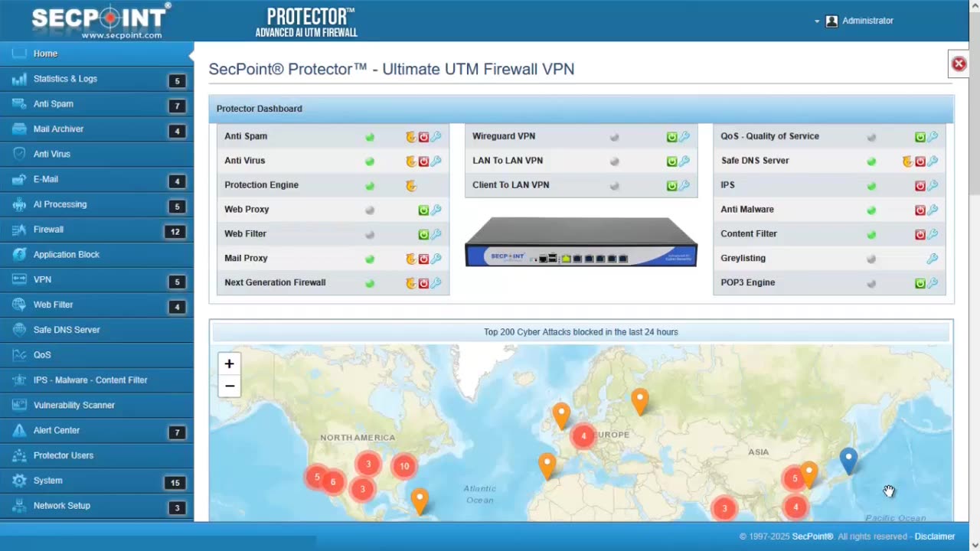This screenshot has height=551, width=980.
Task: Click Europe attack cluster labeled 4
Action: tap(583, 436)
